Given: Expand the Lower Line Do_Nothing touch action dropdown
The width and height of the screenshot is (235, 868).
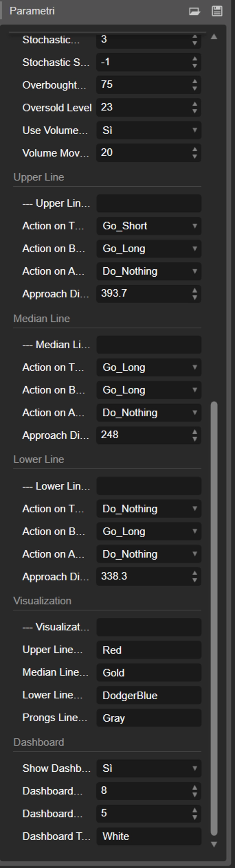Looking at the screenshot, I should (149, 509).
